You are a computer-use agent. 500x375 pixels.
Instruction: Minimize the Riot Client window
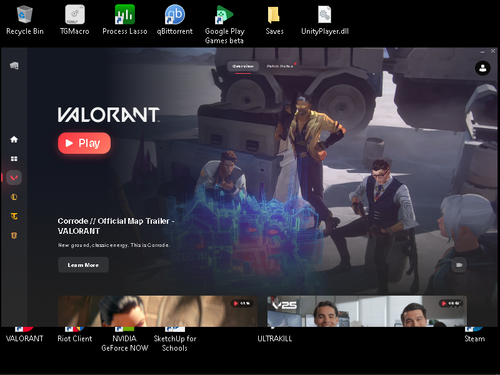tap(482, 51)
